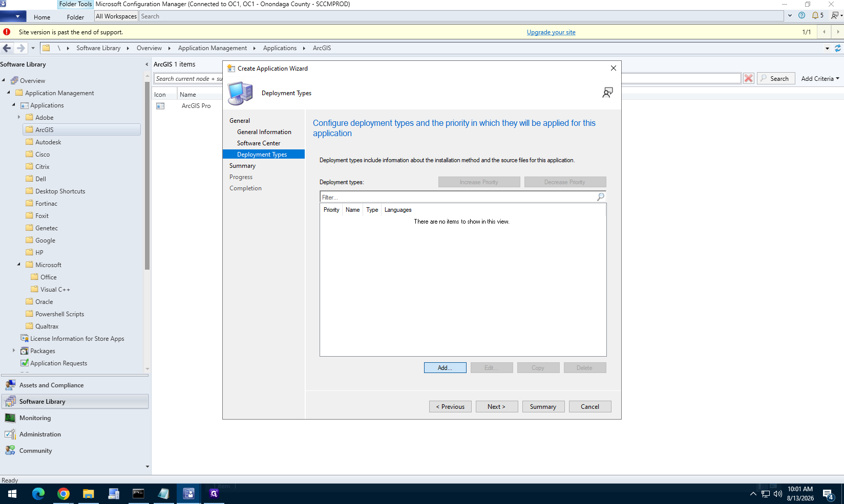Sort by the Priority column header
Screen dimensions: 844x504
click(331, 210)
